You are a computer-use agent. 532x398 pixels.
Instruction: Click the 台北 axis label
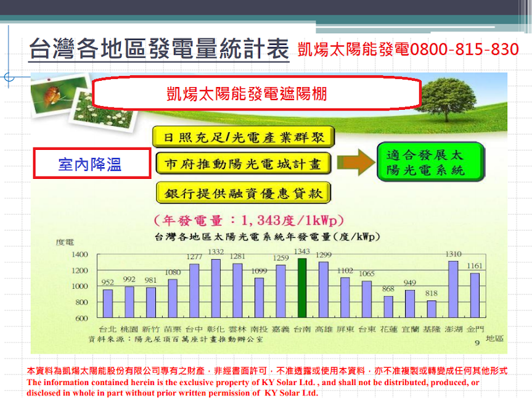(x=107, y=329)
